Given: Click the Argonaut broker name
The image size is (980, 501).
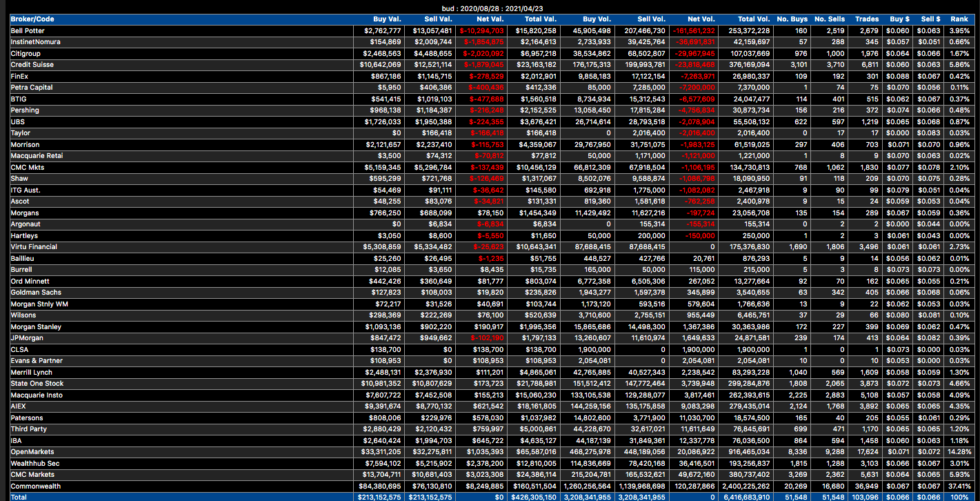Looking at the screenshot, I should coord(26,224).
